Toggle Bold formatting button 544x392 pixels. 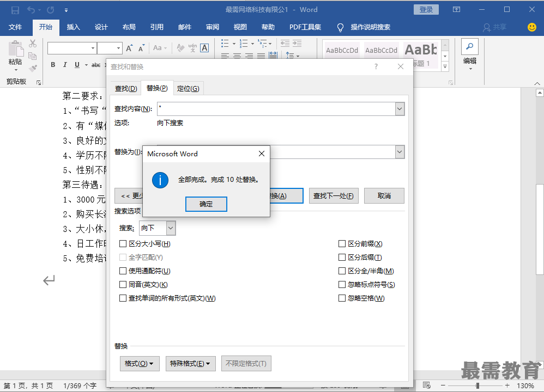pos(53,65)
